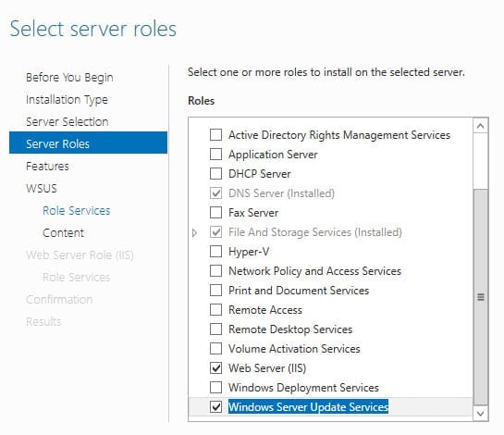Viewport: 504px width, 435px height.
Task: Select the Remote Desktop Services label
Action: tap(290, 329)
